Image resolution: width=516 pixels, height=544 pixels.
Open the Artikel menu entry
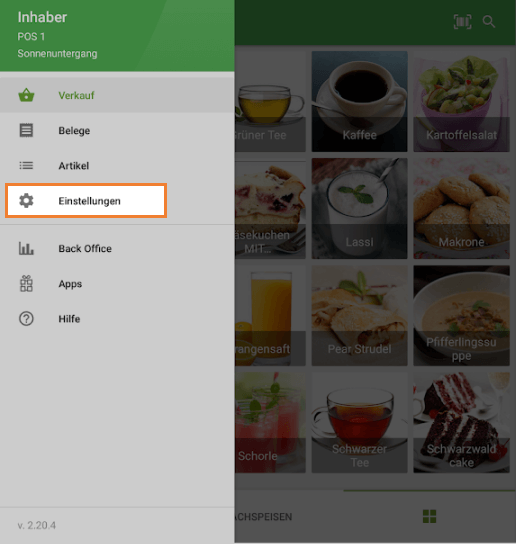(117, 165)
